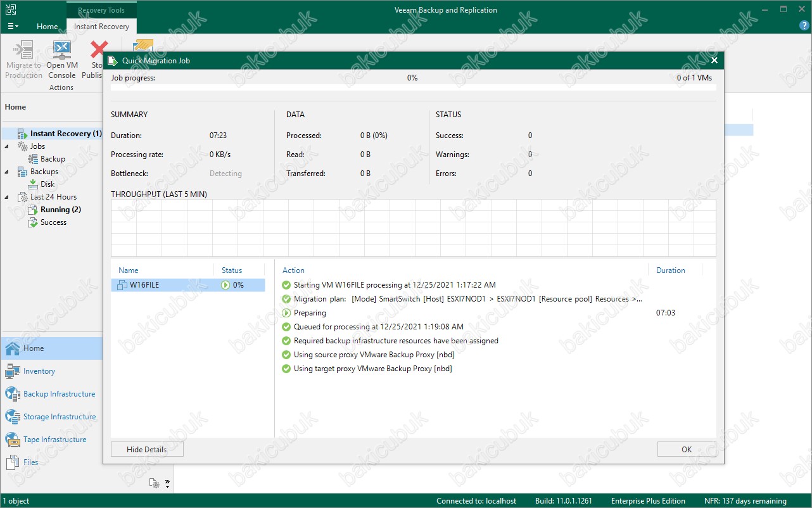Click the Disk download icon

[33, 184]
